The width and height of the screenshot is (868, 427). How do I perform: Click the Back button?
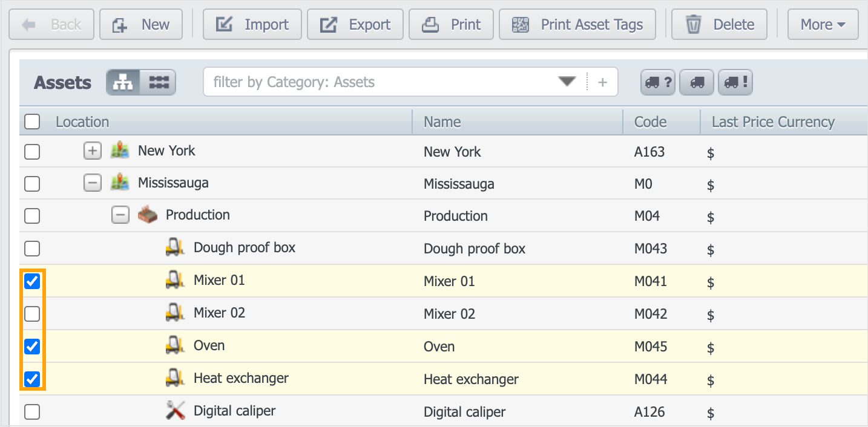[51, 25]
